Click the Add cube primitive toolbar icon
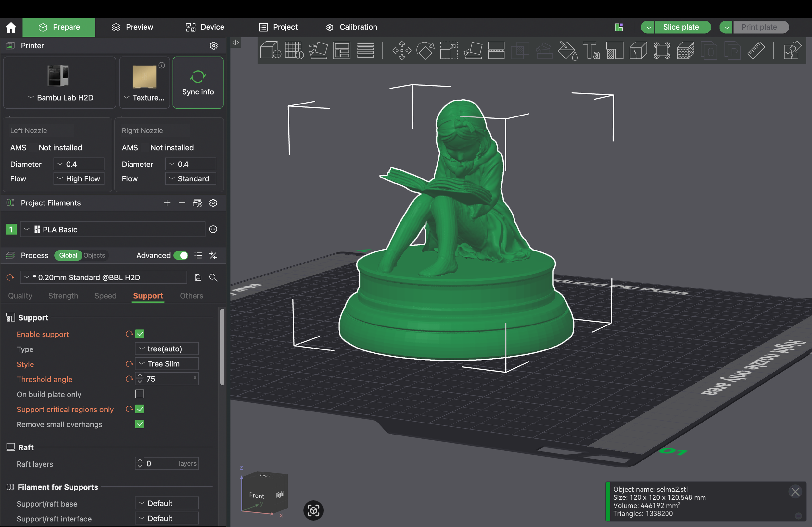Image resolution: width=812 pixels, height=527 pixels. click(270, 50)
